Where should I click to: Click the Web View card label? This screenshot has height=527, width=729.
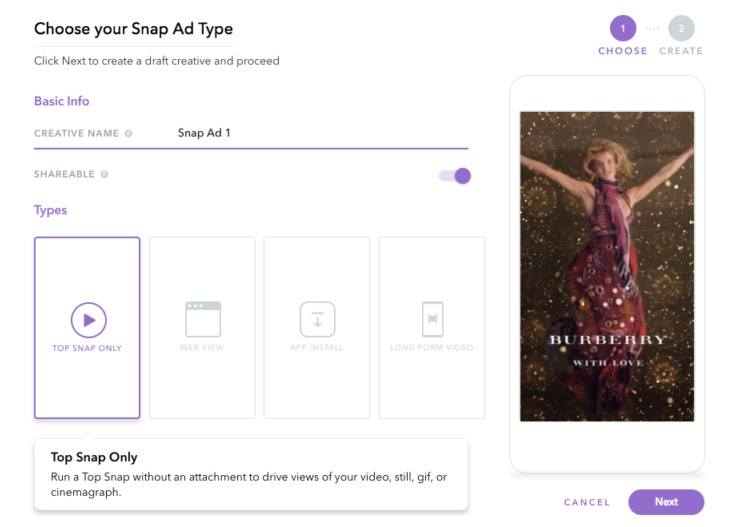point(202,348)
